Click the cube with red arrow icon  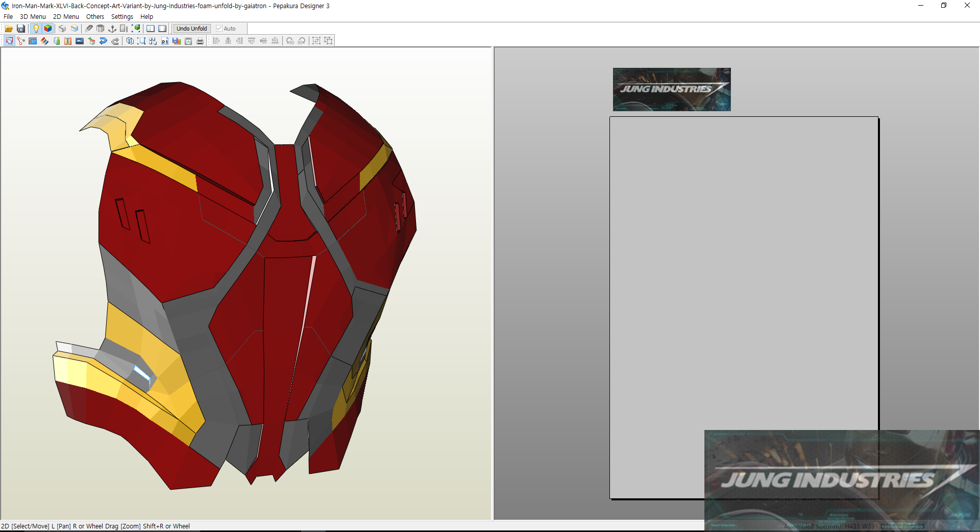click(91, 41)
